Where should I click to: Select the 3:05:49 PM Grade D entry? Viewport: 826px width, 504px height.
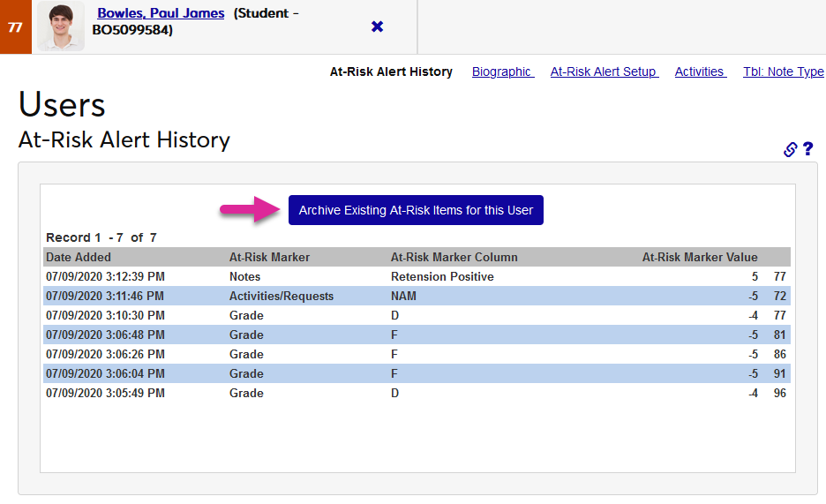pyautogui.click(x=415, y=393)
